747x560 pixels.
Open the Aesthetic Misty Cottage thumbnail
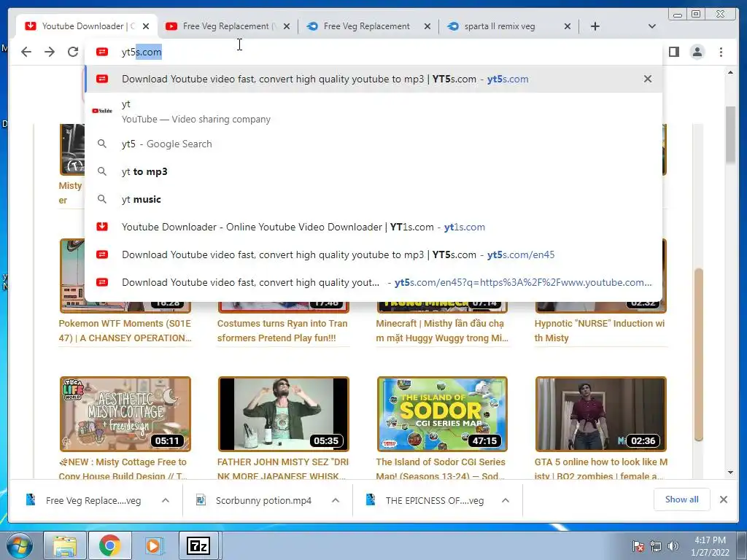click(125, 414)
